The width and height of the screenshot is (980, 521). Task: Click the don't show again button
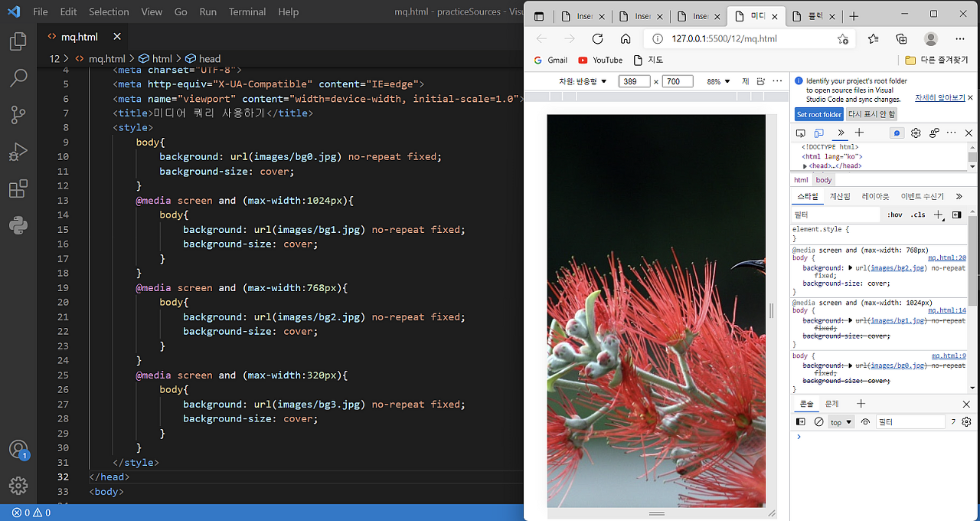click(x=872, y=114)
